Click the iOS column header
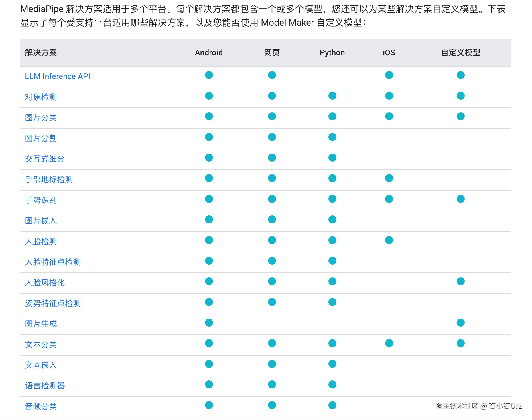Screen dimensions: 532x420 [x=389, y=53]
